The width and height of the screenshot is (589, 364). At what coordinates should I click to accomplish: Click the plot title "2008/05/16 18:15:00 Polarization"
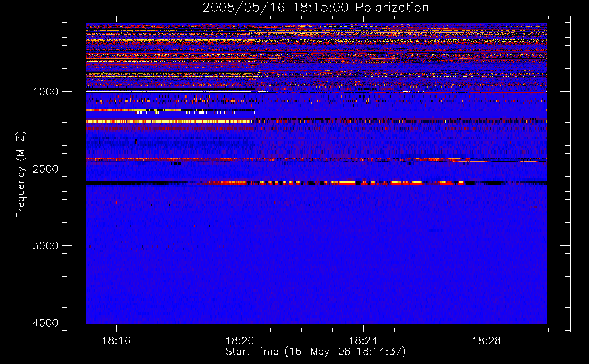pos(316,8)
